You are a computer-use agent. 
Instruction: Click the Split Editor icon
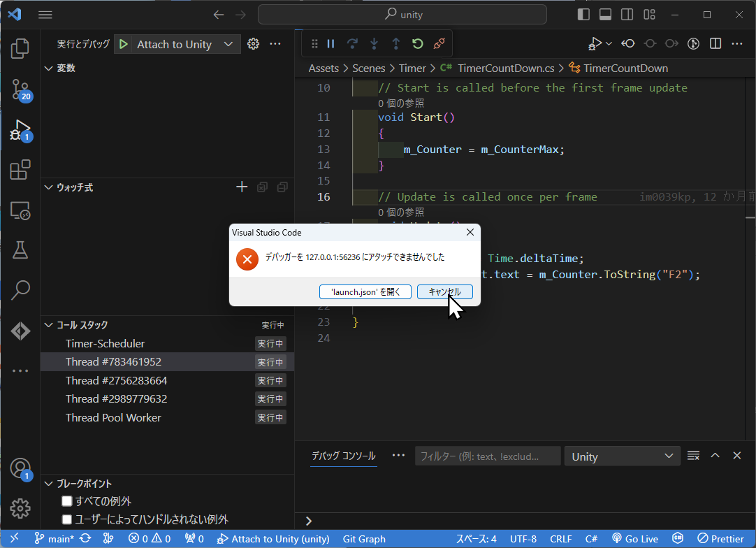point(715,43)
